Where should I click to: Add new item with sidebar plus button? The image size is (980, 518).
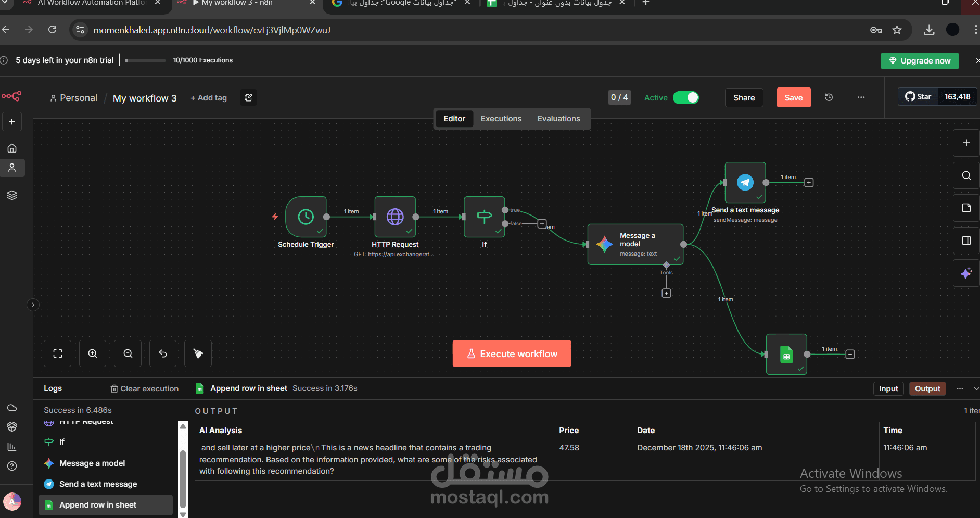click(12, 122)
